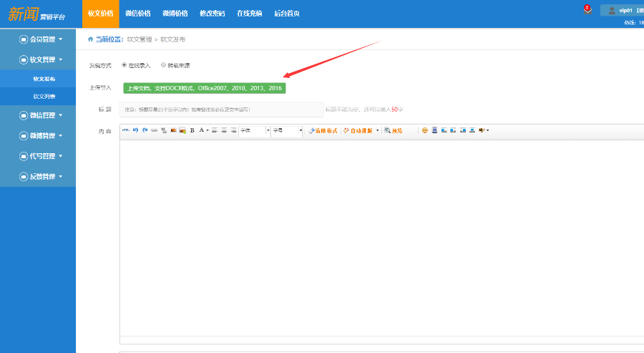Expand the 会员管理 sidebar section

42,39
